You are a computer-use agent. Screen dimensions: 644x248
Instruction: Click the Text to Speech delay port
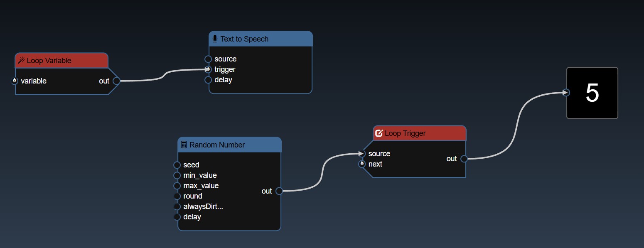[208, 80]
